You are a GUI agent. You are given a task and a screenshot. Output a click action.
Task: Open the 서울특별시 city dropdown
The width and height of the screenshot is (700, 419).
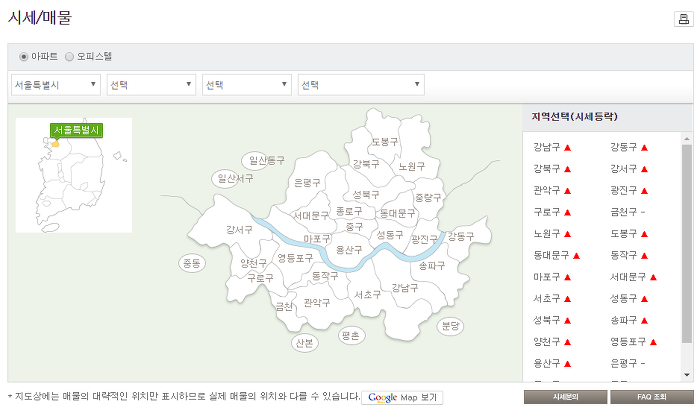pos(55,85)
